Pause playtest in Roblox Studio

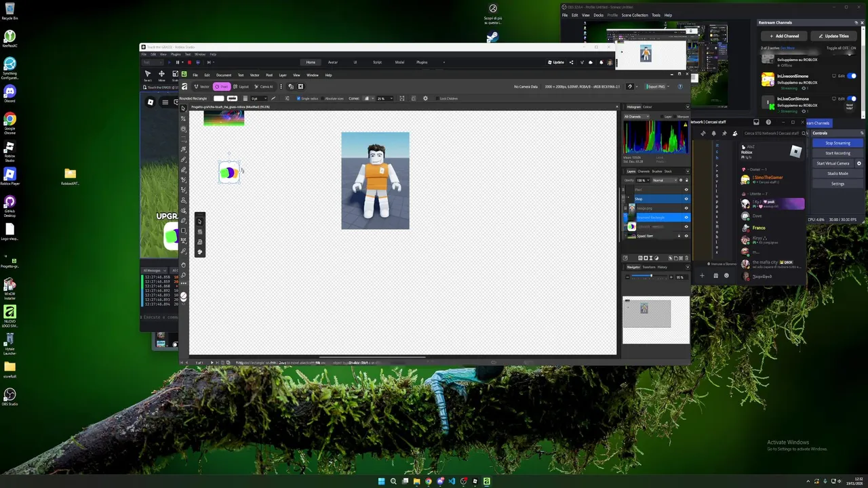(178, 62)
